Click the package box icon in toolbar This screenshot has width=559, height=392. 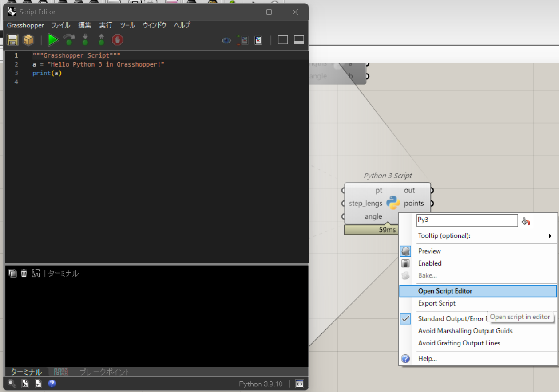click(x=28, y=40)
